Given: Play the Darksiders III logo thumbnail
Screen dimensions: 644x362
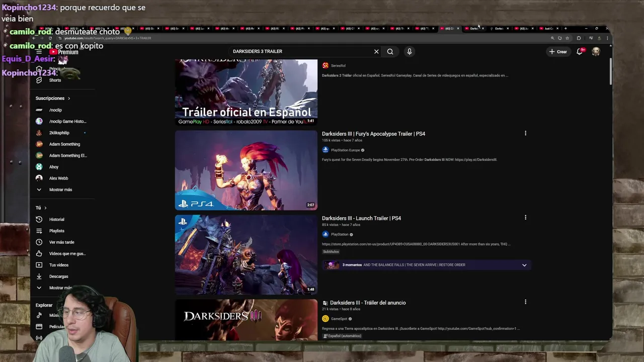Looking at the screenshot, I should click(x=246, y=320).
